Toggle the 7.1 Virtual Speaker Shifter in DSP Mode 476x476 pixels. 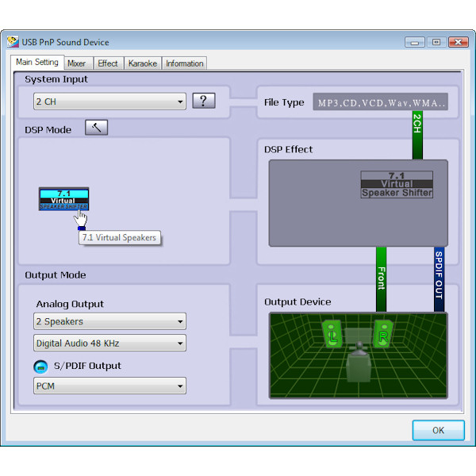click(63, 198)
